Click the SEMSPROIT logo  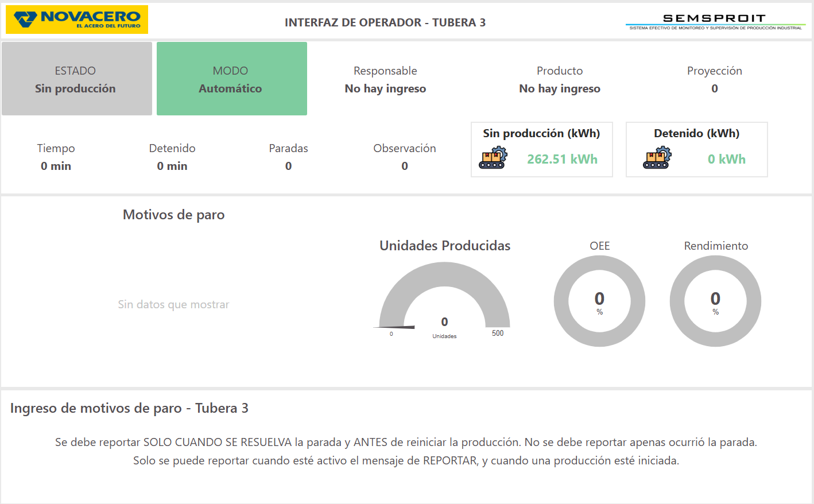[715, 22]
